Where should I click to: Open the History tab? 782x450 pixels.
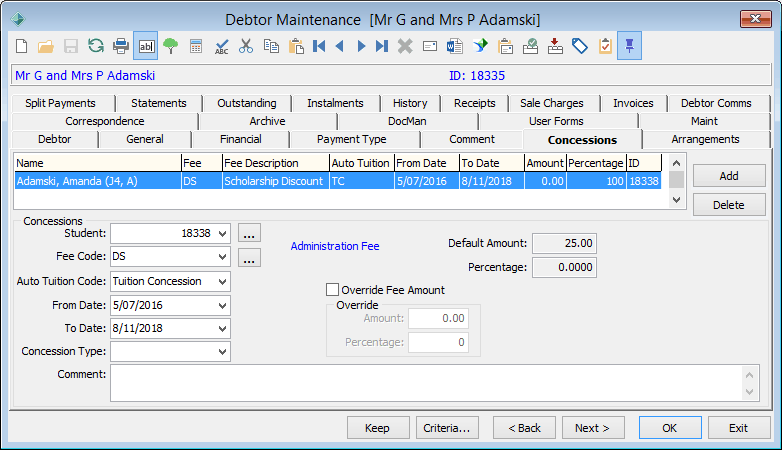[x=410, y=103]
